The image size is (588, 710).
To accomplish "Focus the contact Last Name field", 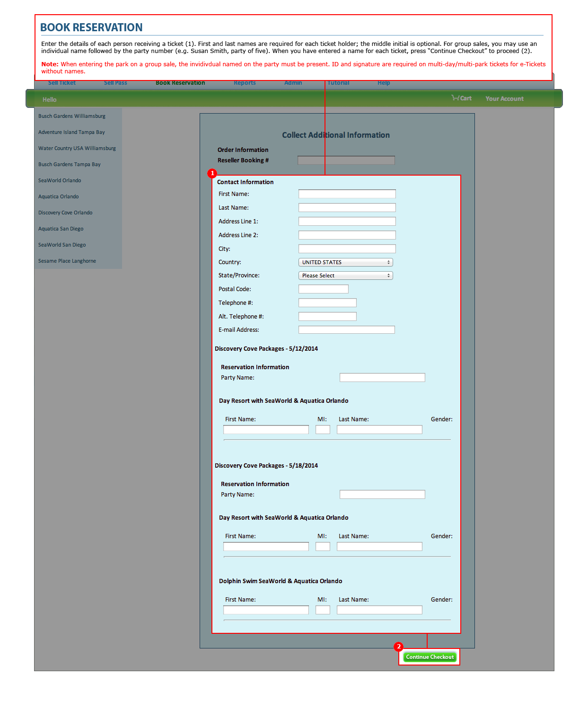I will 347,208.
